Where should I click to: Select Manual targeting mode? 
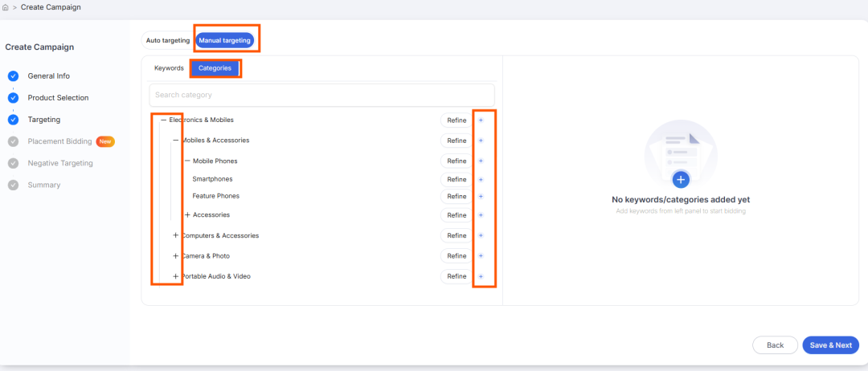pos(225,41)
